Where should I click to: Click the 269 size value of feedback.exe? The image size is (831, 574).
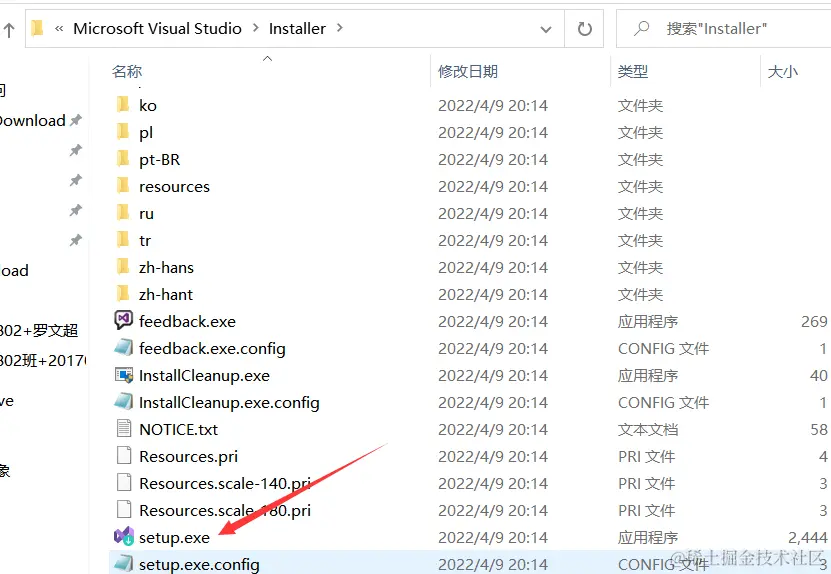(814, 321)
